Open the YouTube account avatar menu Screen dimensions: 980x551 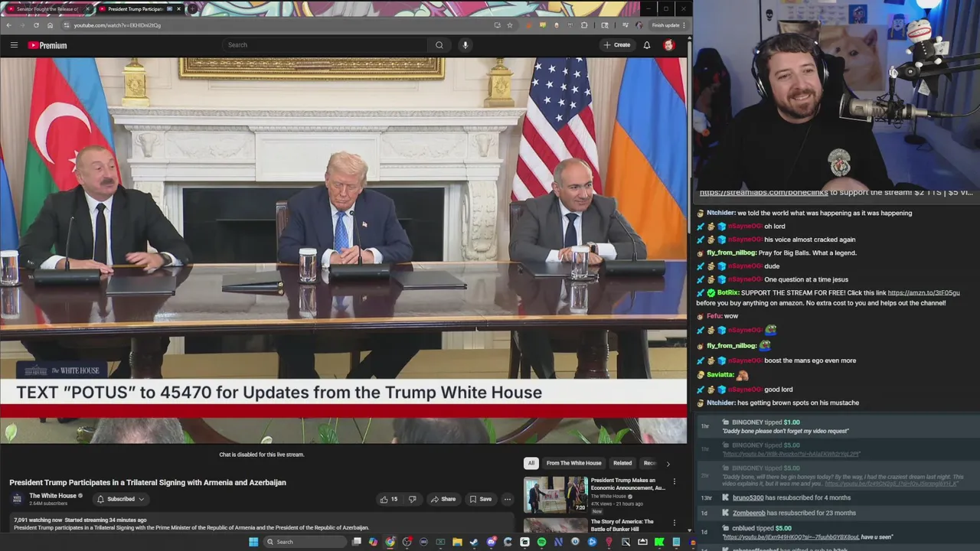coord(668,45)
